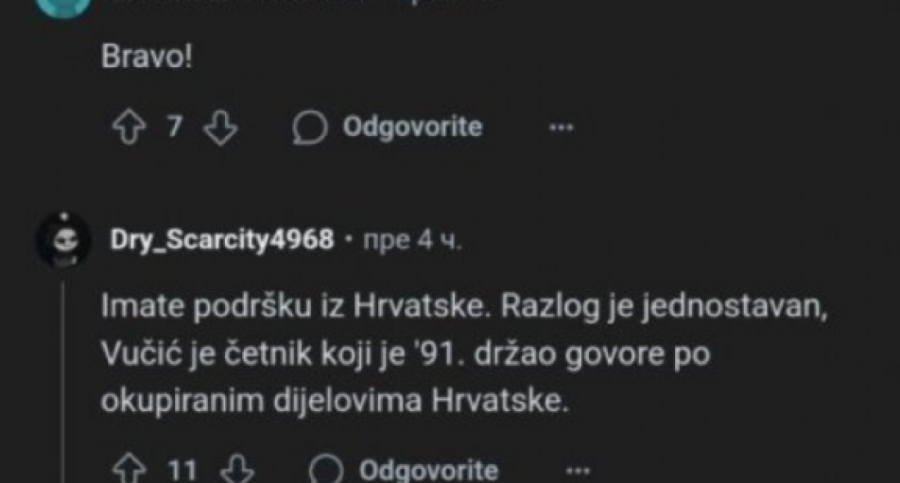Upvote the "Bravo!" comment
The image size is (900, 483).
[128, 127]
